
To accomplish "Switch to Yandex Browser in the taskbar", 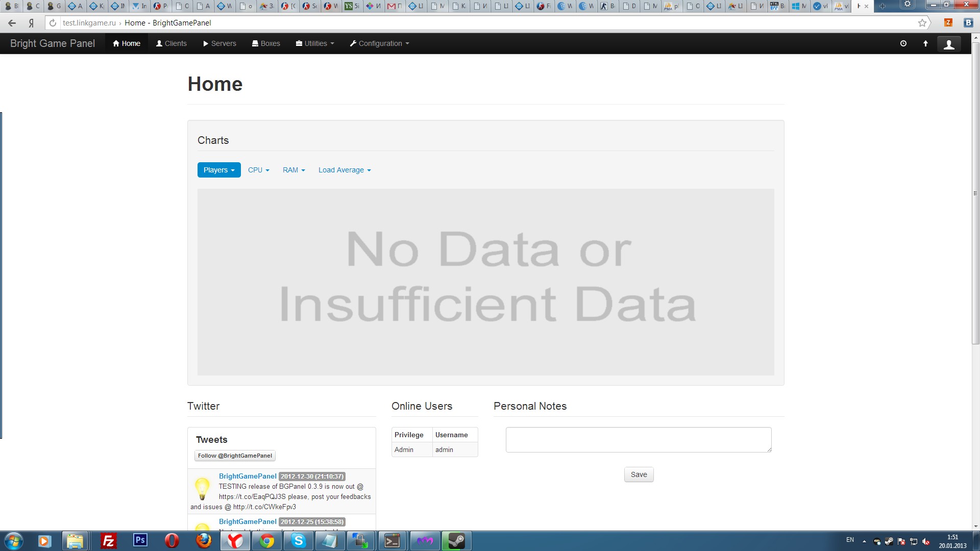I will click(235, 541).
